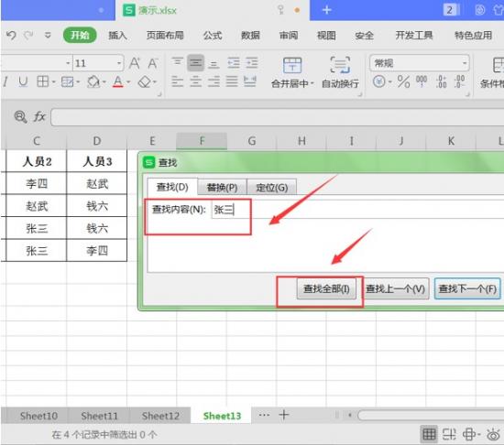Viewport: 504px width, 445px height.
Task: Toggle underline formatting
Action: click(x=23, y=82)
